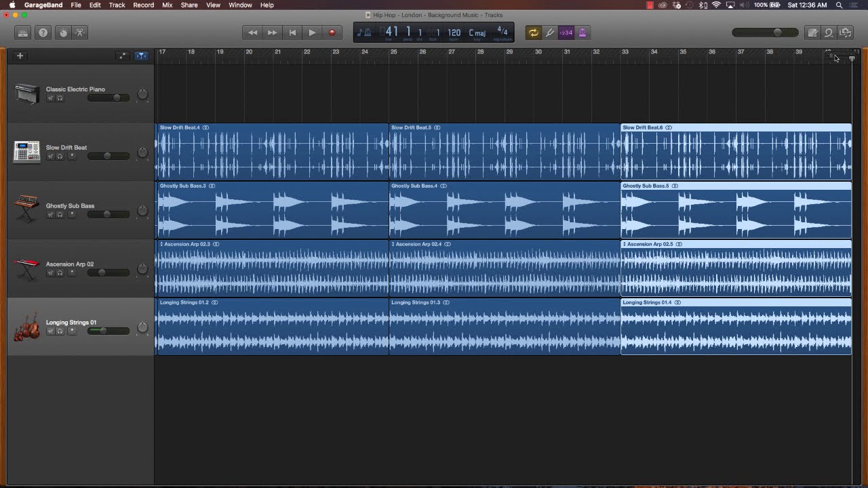The width and height of the screenshot is (868, 488).
Task: Open LCD display mode note/metronome menu
Action: (364, 33)
